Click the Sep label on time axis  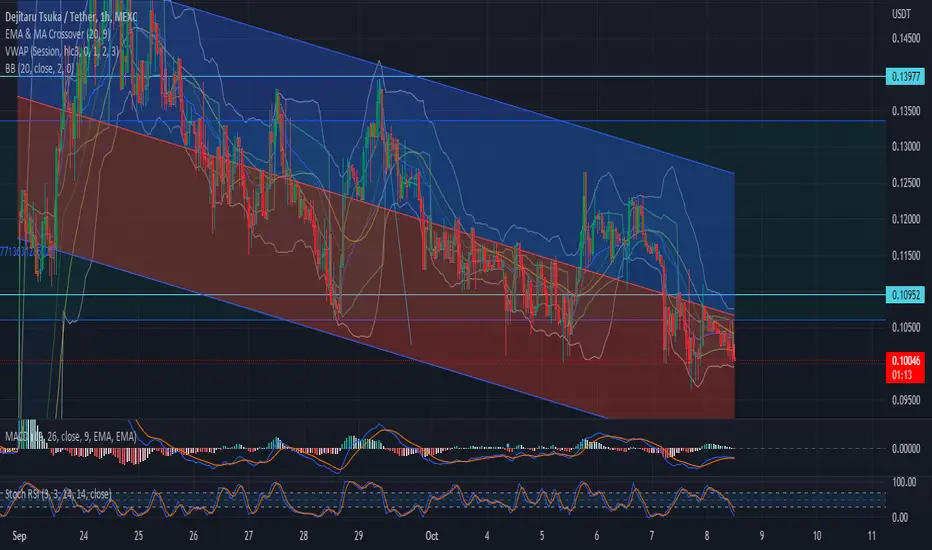pyautogui.click(x=19, y=536)
